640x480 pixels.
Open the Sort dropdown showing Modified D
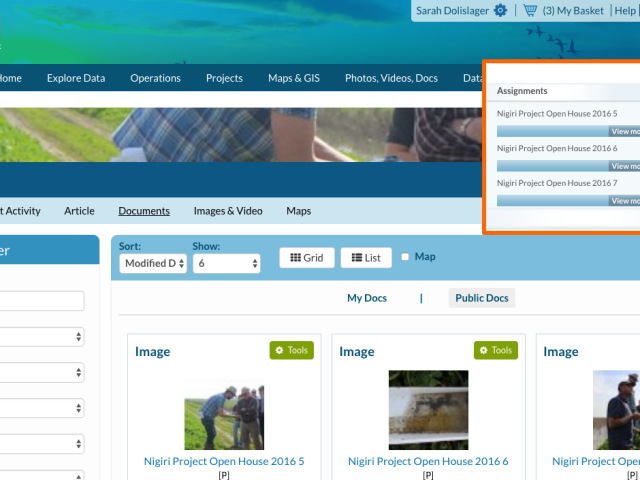[x=153, y=263]
